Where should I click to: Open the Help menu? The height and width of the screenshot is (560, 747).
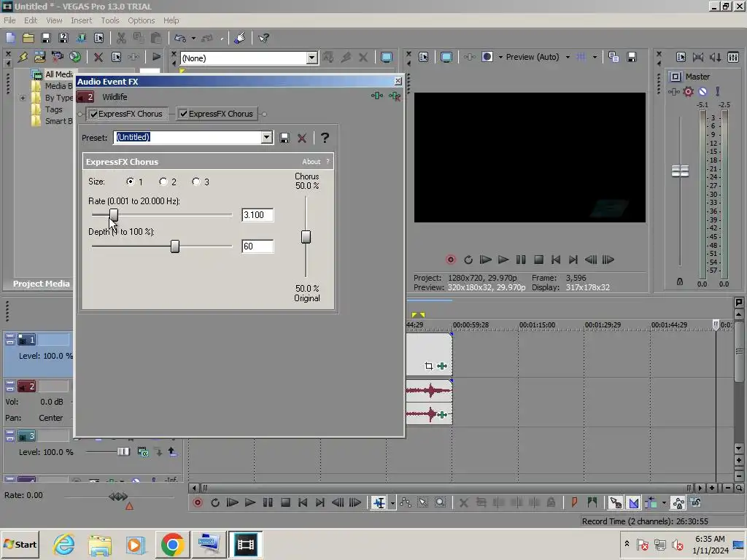click(171, 20)
